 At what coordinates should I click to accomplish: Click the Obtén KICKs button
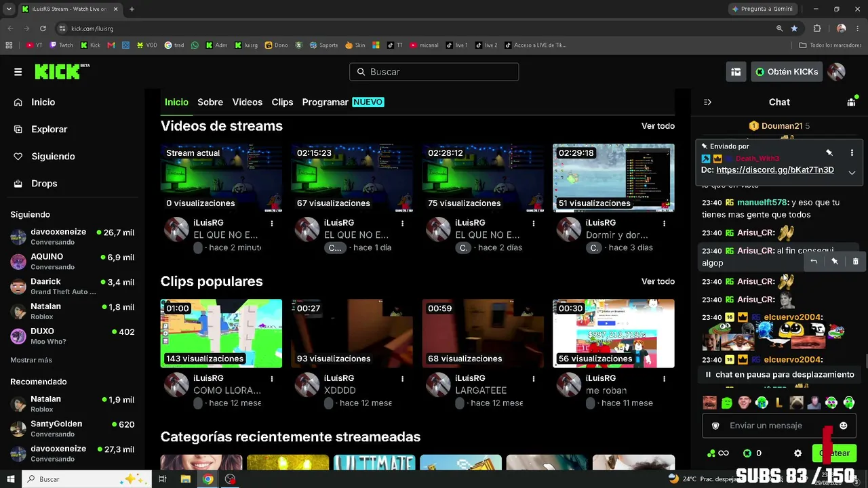point(787,72)
